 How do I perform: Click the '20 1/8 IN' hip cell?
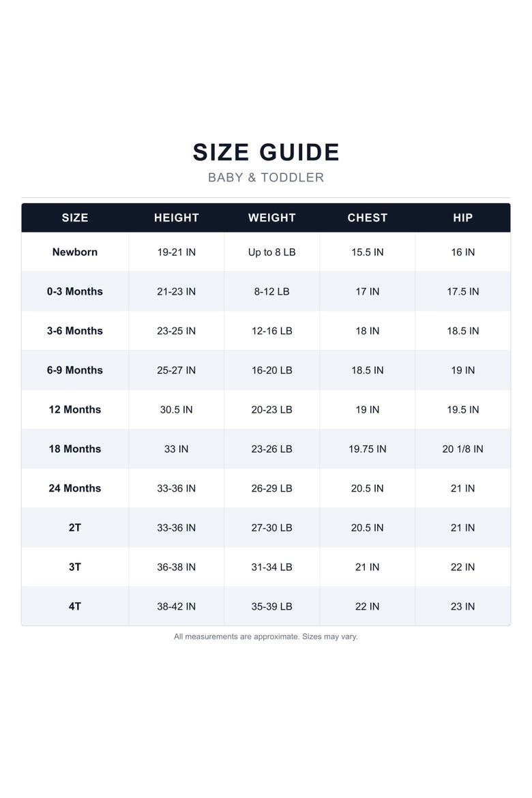tap(462, 449)
